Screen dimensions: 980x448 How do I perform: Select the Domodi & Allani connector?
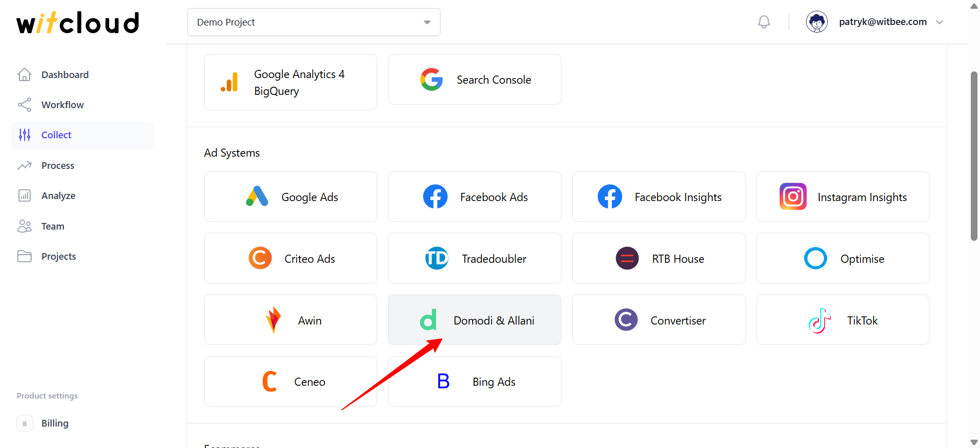point(475,320)
